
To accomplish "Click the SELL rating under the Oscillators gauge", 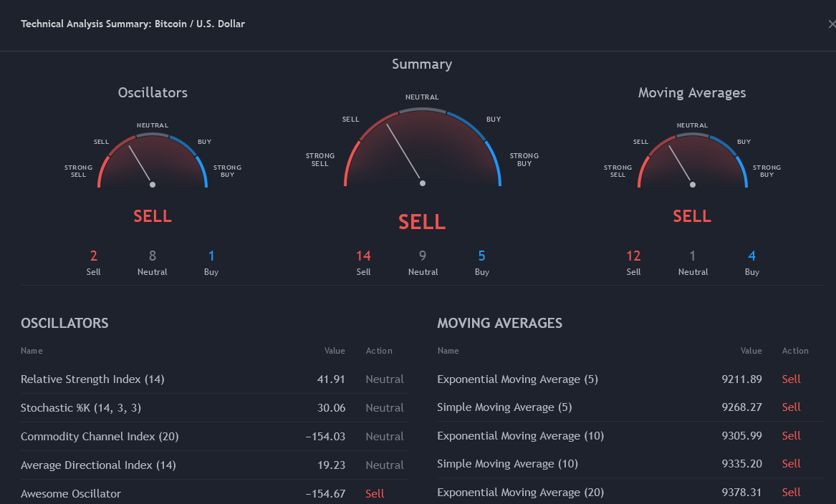I will pyautogui.click(x=153, y=216).
